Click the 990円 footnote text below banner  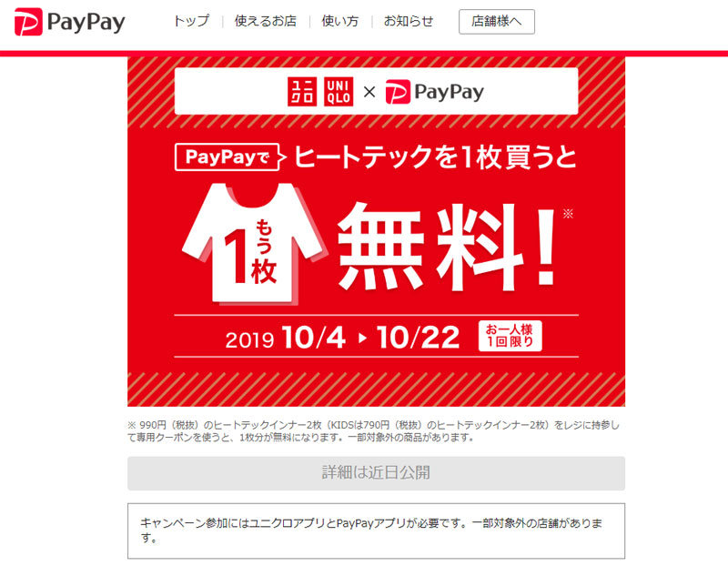(374, 431)
